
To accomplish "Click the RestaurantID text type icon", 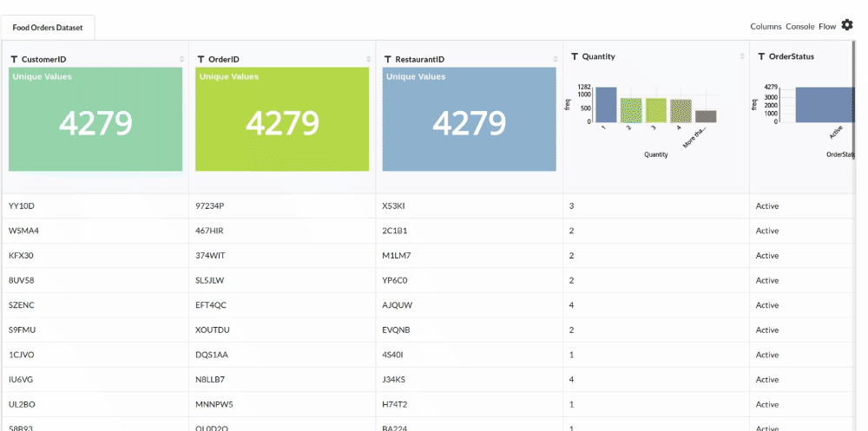I will point(388,59).
